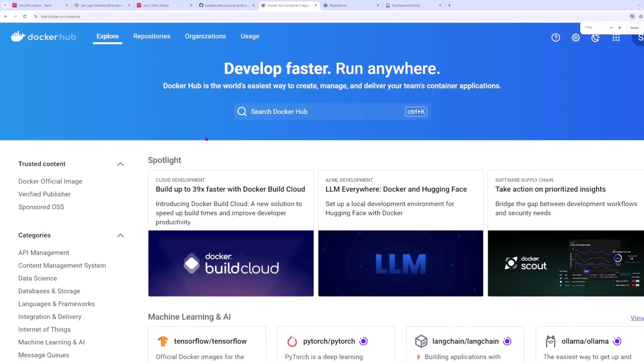Click the search magnifier icon in Docker Hub
The width and height of the screenshot is (644, 362).
pos(242,112)
